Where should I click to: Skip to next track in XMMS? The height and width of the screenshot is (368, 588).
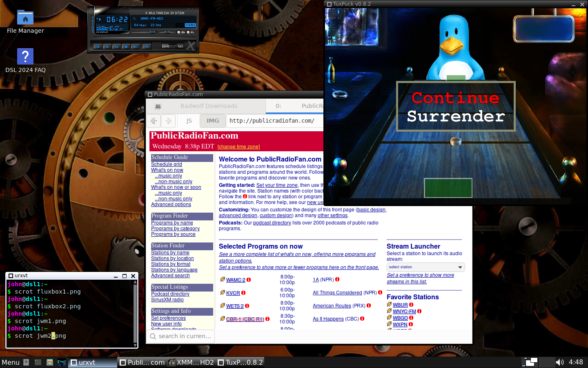click(x=136, y=47)
